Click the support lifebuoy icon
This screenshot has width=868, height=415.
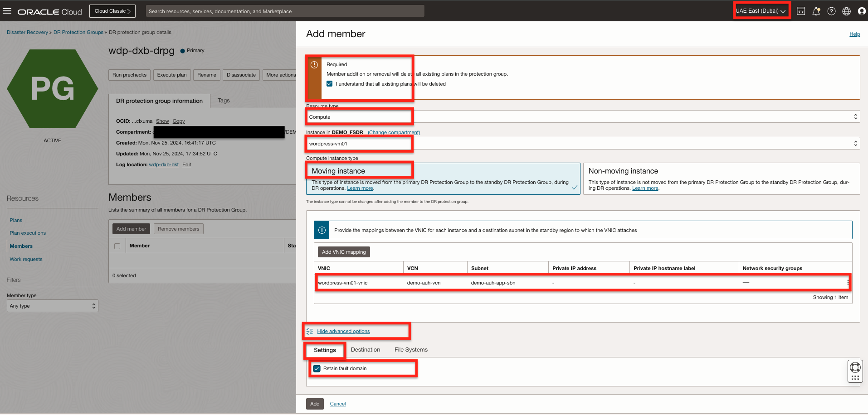(855, 367)
